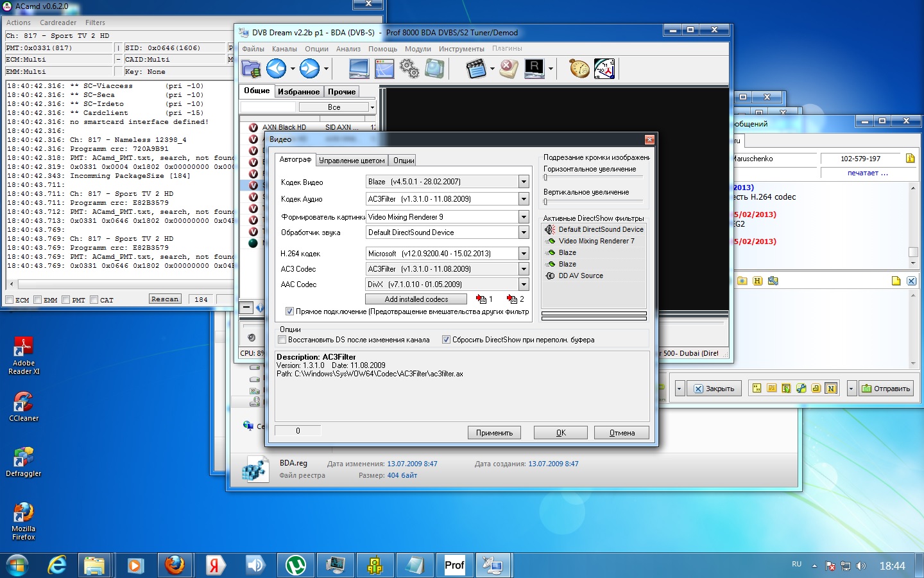Click the yellow note icon in chat window
This screenshot has height=578, width=924.
tap(896, 281)
